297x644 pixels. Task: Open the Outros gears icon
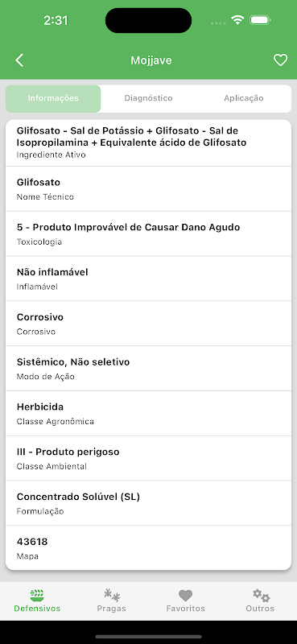click(x=261, y=595)
